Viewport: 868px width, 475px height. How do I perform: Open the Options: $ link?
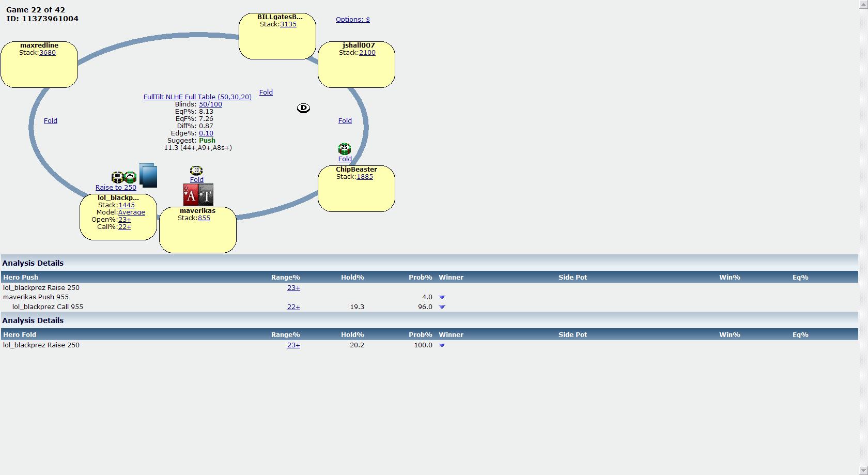(352, 20)
